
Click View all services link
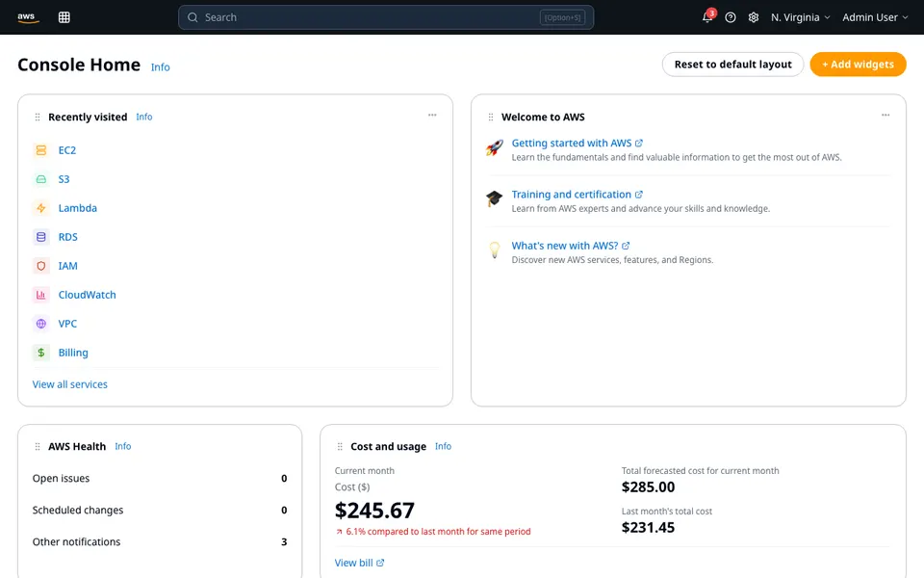coord(70,384)
